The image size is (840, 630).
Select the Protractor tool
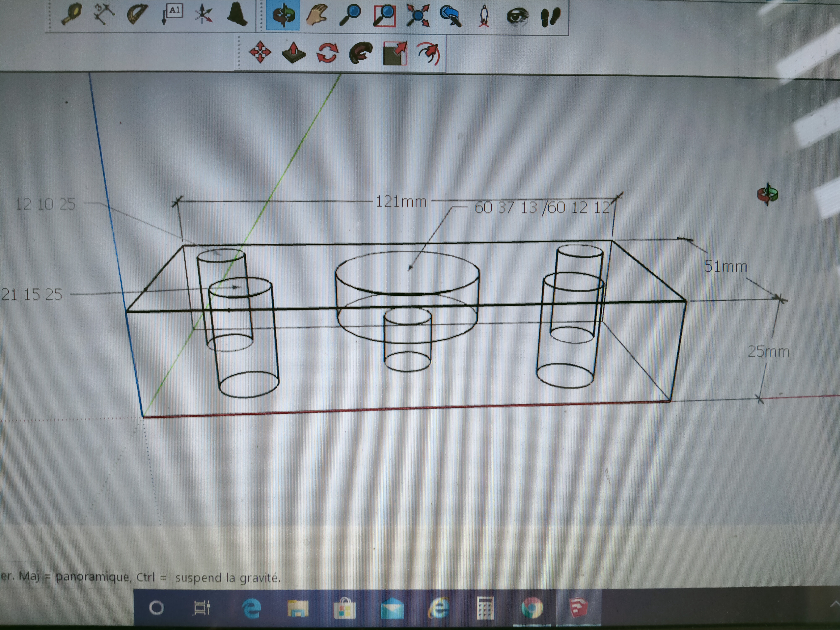point(137,14)
